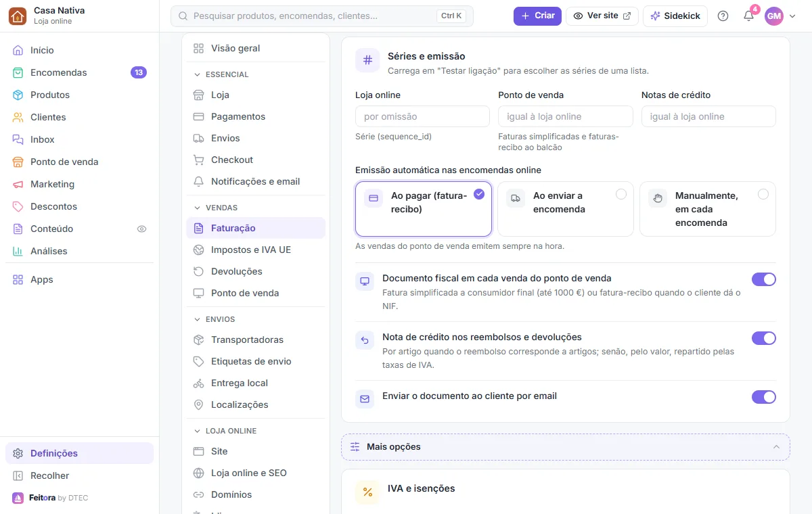
Task: Click the Localizações pin icon
Action: point(198,404)
